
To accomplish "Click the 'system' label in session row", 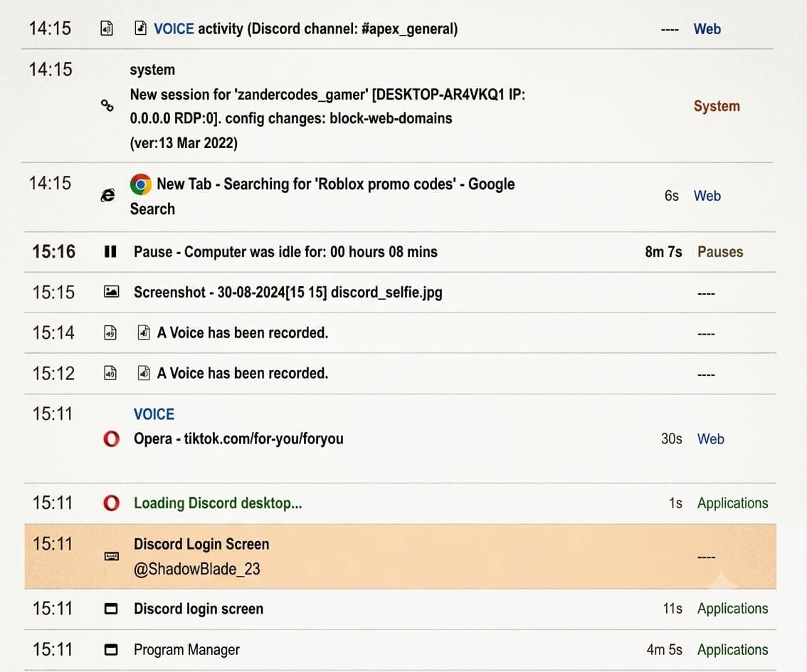I will [x=152, y=70].
